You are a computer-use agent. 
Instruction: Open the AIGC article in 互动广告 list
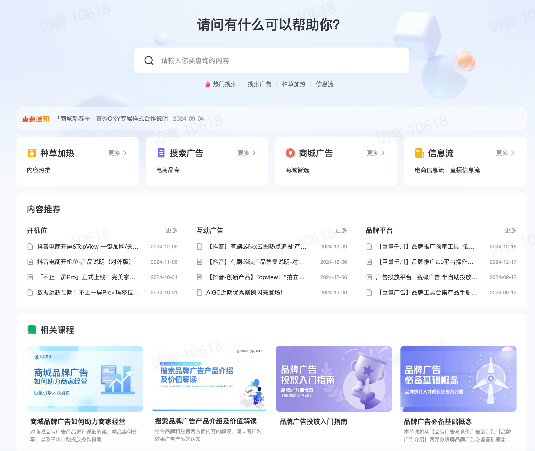(x=244, y=292)
